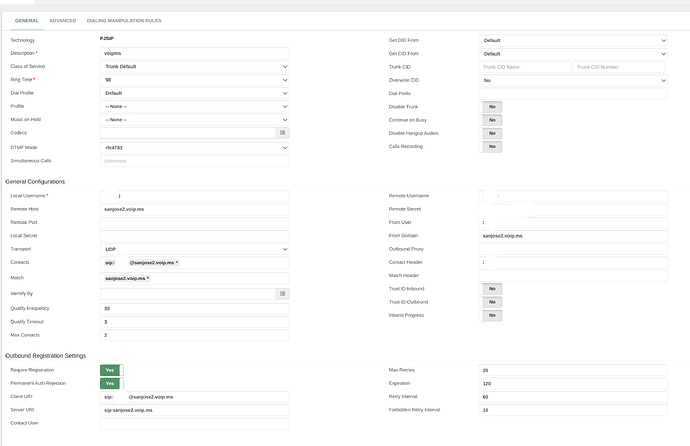Toggle Trust ID Inbound switch

pos(493,289)
